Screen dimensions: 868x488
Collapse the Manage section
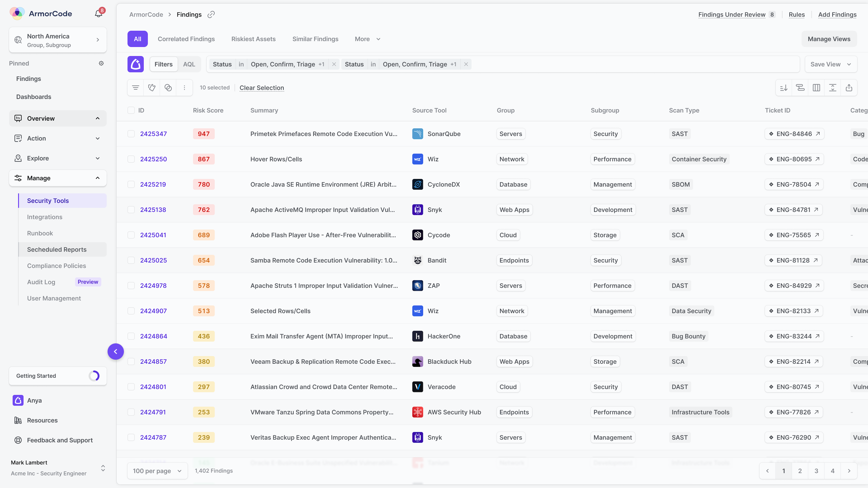(58, 178)
